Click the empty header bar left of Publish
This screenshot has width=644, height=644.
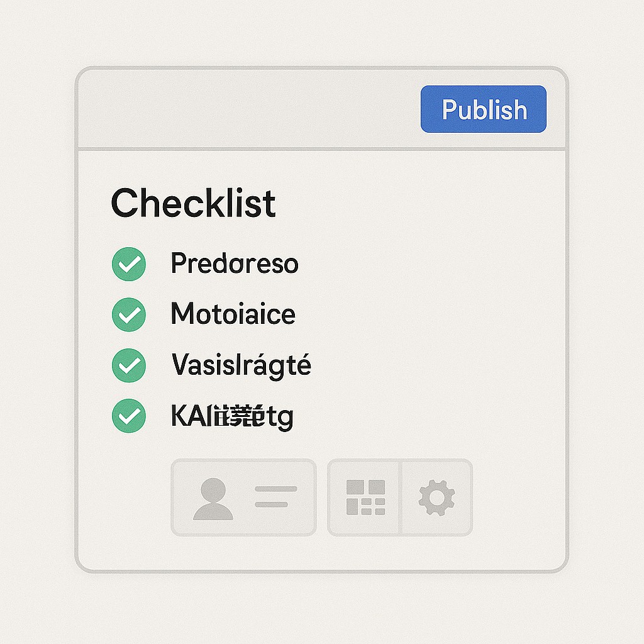click(245, 109)
